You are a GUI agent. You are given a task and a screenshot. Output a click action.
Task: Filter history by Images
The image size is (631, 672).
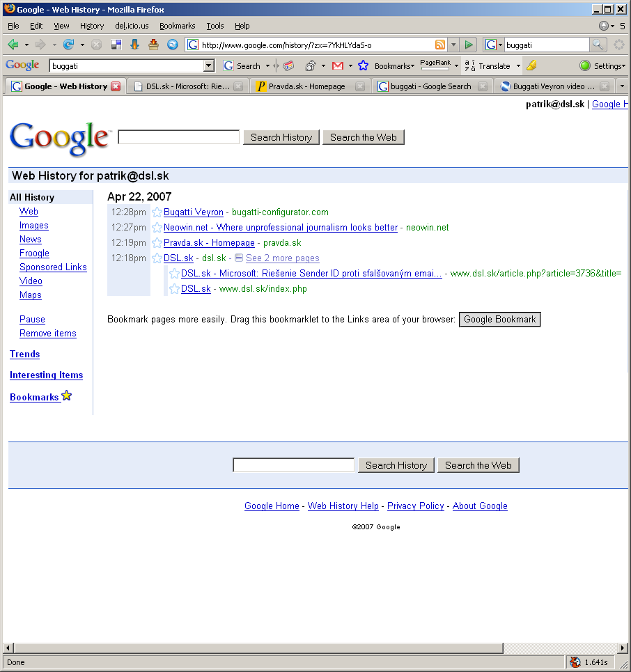point(34,226)
